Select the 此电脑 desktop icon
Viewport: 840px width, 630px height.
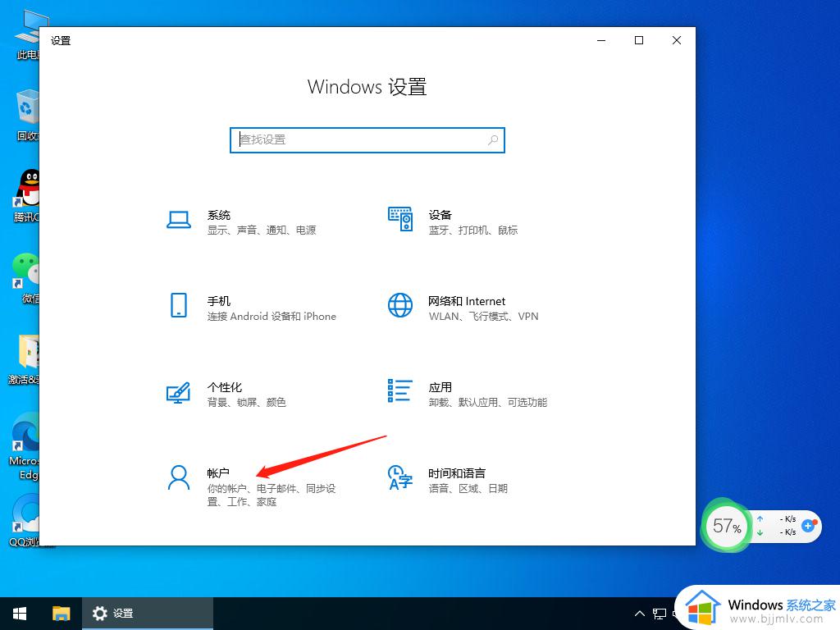[27, 34]
